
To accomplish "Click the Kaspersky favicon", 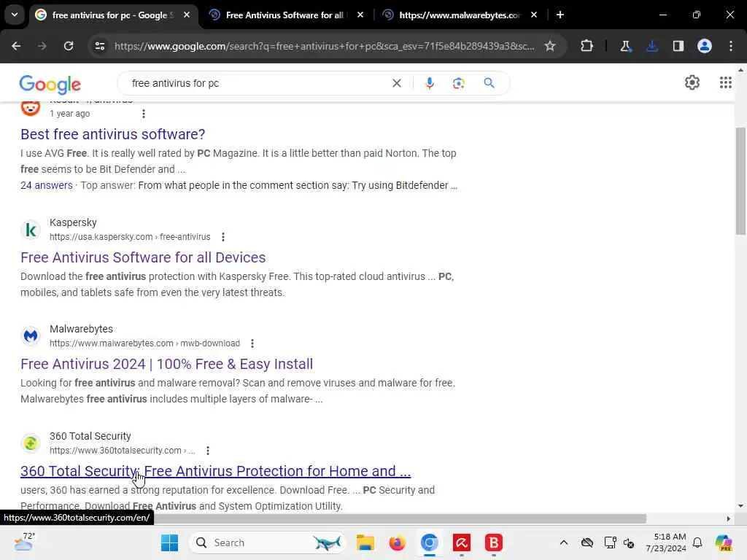I will pyautogui.click(x=31, y=230).
